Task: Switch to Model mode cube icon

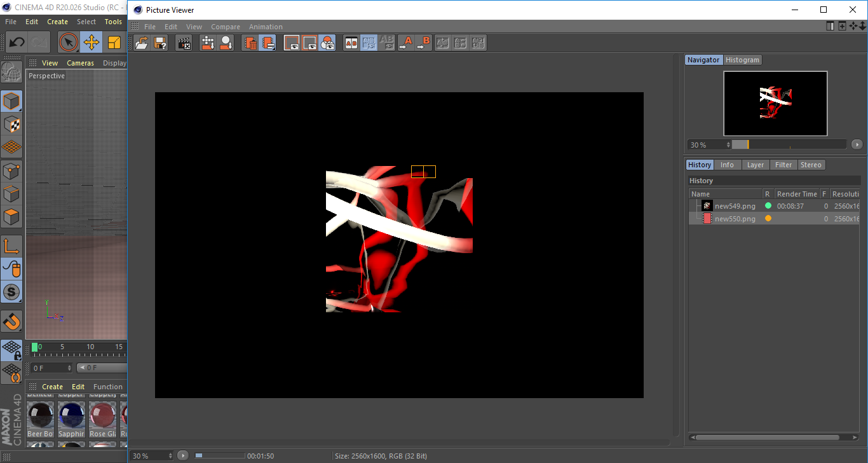Action: tap(11, 101)
